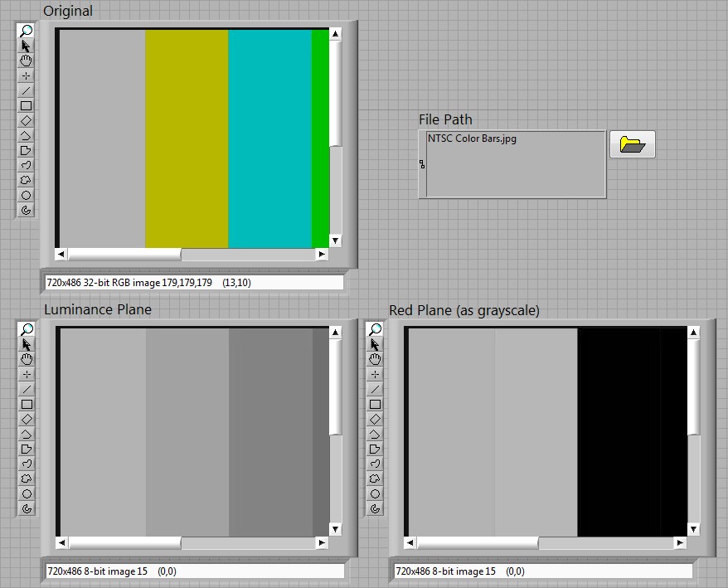
Task: Select Pan hand tool in Red Plane palette
Action: tap(375, 359)
